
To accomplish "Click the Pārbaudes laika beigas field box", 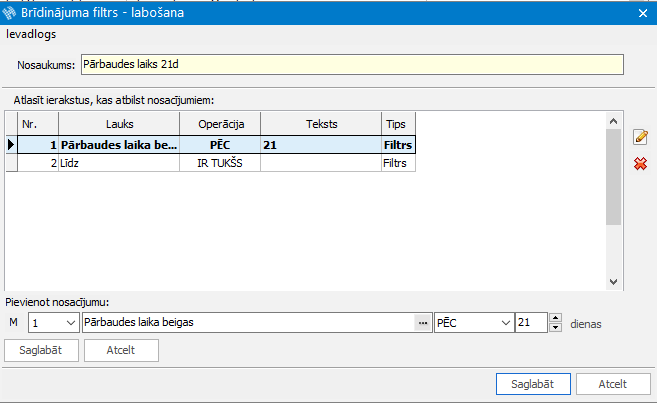I will 248,323.
